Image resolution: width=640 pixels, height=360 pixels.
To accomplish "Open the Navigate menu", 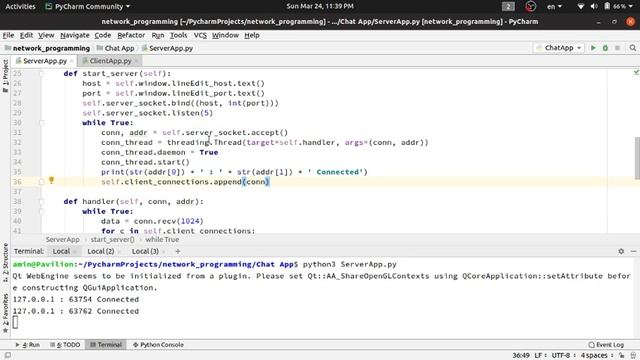I will (x=75, y=35).
